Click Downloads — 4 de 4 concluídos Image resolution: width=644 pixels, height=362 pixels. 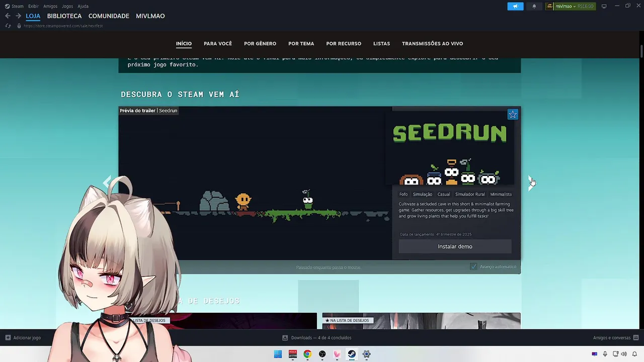321,338
